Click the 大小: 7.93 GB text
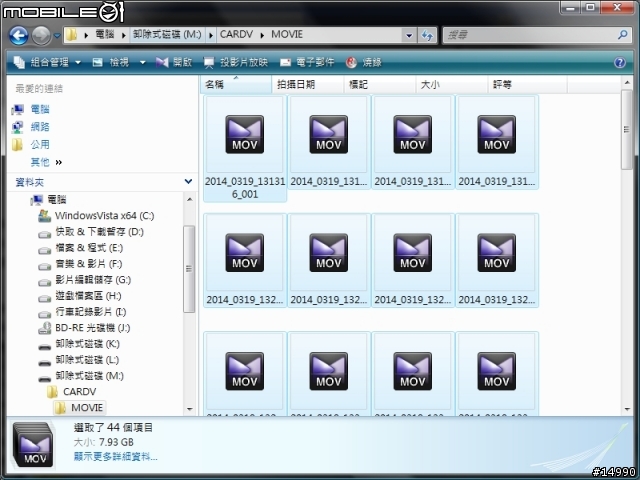This screenshot has height=480, width=640. tap(104, 442)
